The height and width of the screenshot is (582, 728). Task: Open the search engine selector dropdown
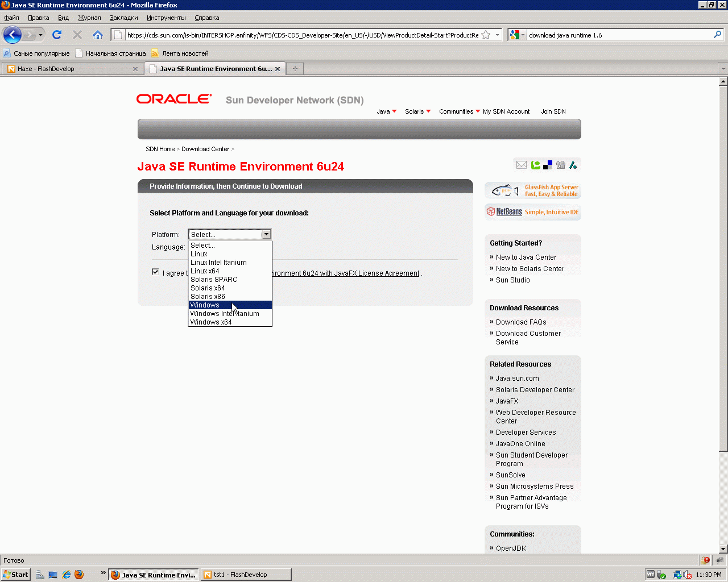point(517,35)
